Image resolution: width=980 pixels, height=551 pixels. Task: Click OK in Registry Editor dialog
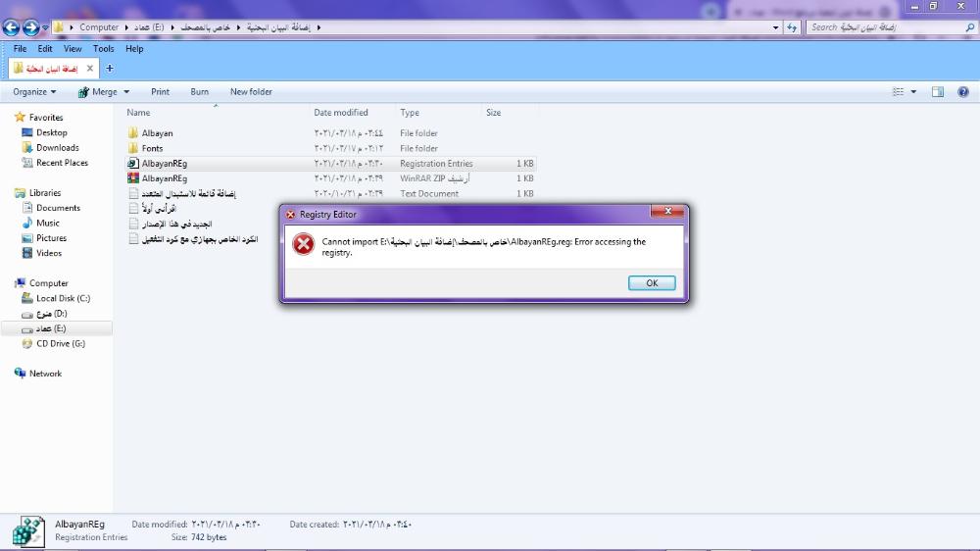click(652, 282)
